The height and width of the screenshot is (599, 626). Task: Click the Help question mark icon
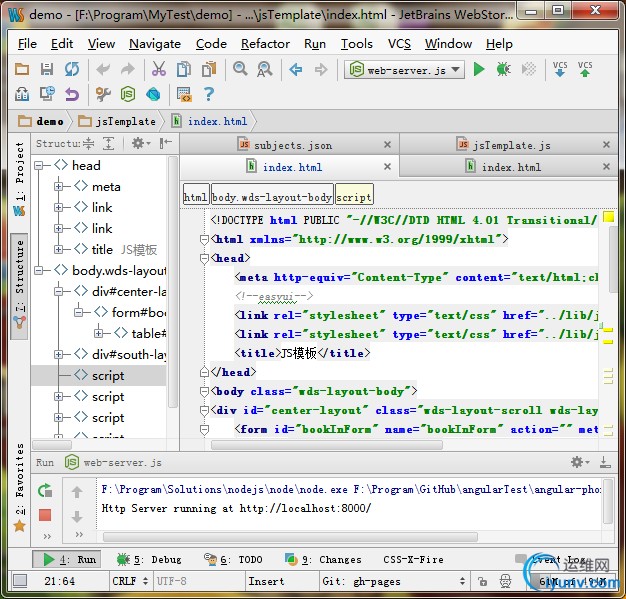coord(209,95)
